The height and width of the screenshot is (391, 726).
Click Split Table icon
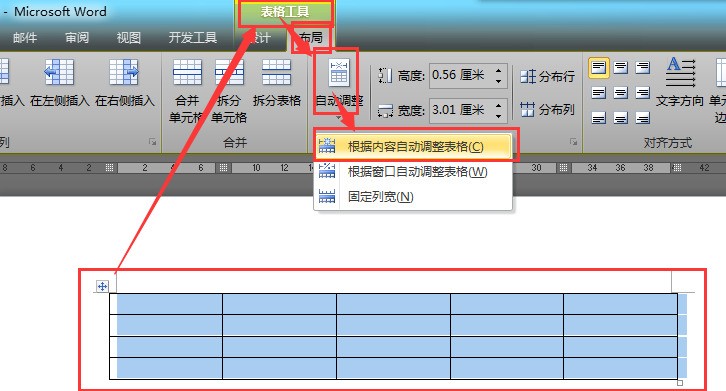click(276, 72)
